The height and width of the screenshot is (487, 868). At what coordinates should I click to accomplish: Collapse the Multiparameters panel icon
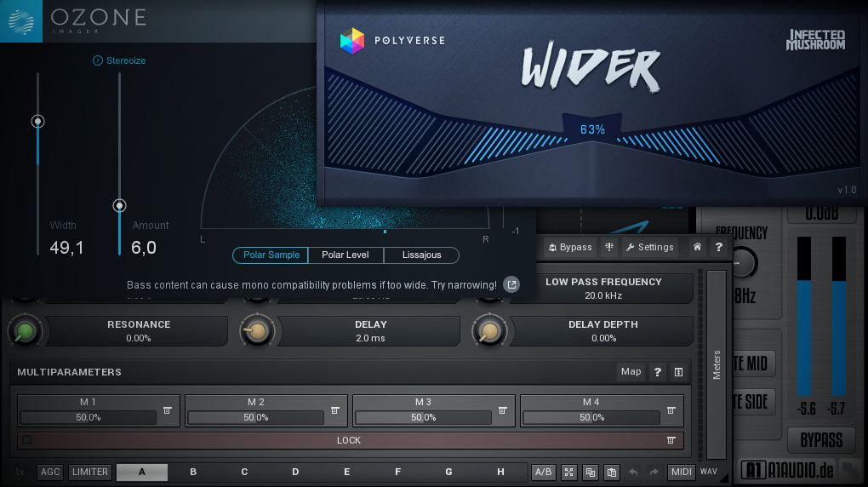coord(678,372)
